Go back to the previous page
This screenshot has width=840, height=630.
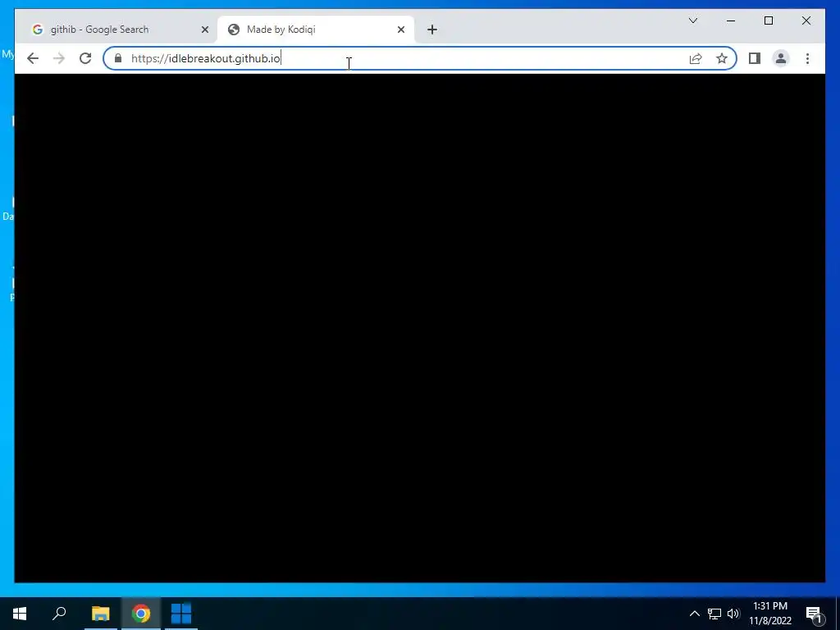[x=33, y=58]
